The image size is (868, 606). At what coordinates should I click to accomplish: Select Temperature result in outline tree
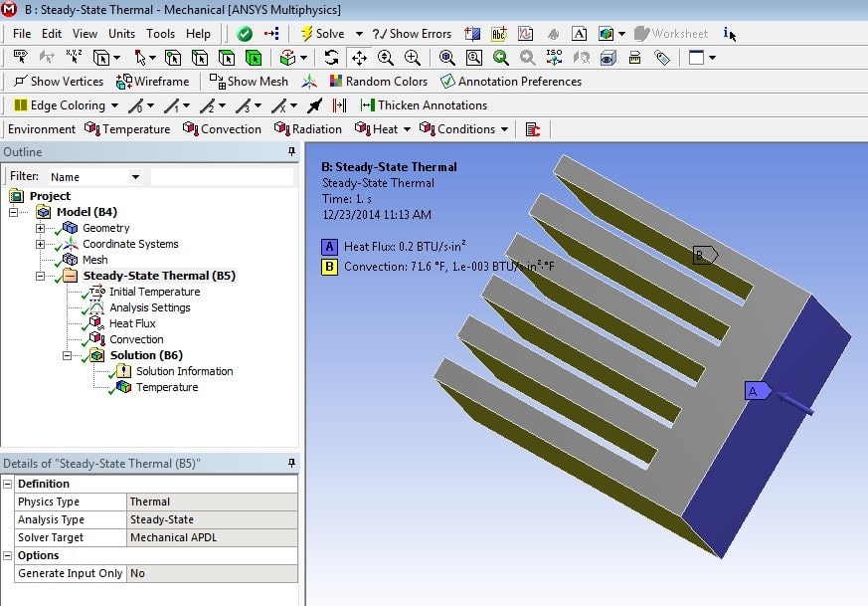pyautogui.click(x=167, y=387)
